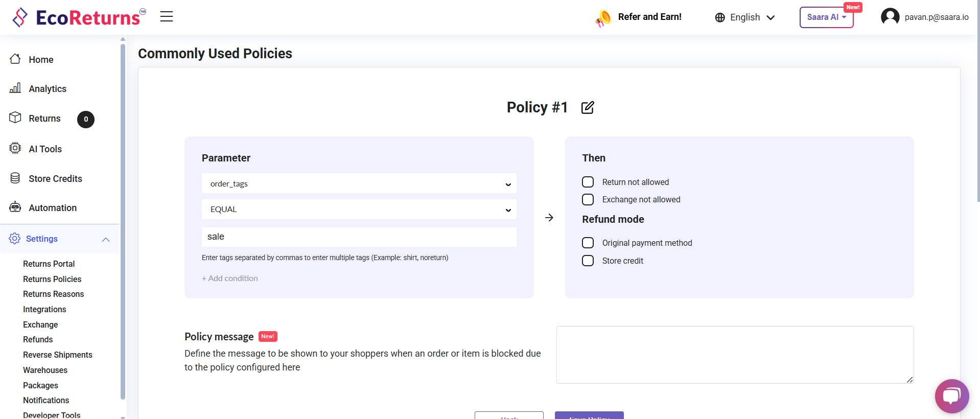Click the Automation robot icon
The image size is (980, 419).
(15, 207)
